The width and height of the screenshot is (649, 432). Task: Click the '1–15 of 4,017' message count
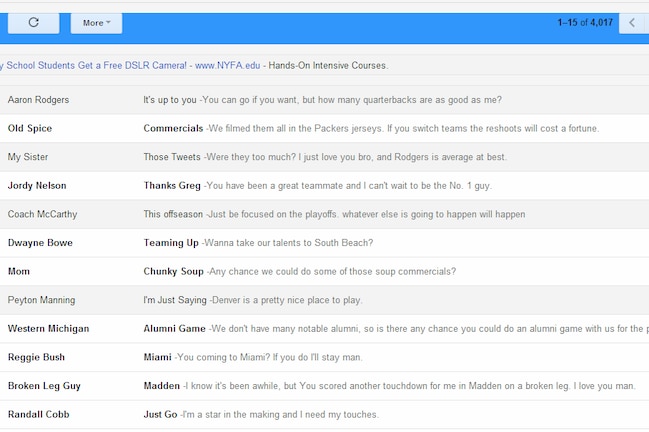click(585, 22)
